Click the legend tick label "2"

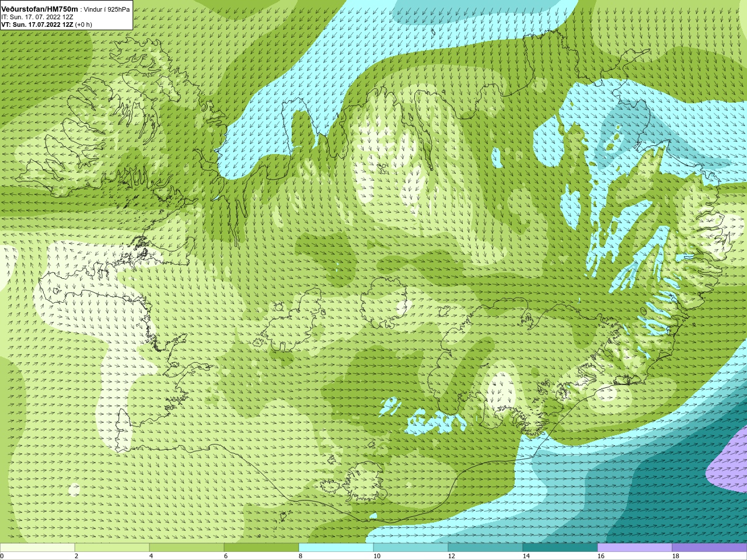click(76, 556)
